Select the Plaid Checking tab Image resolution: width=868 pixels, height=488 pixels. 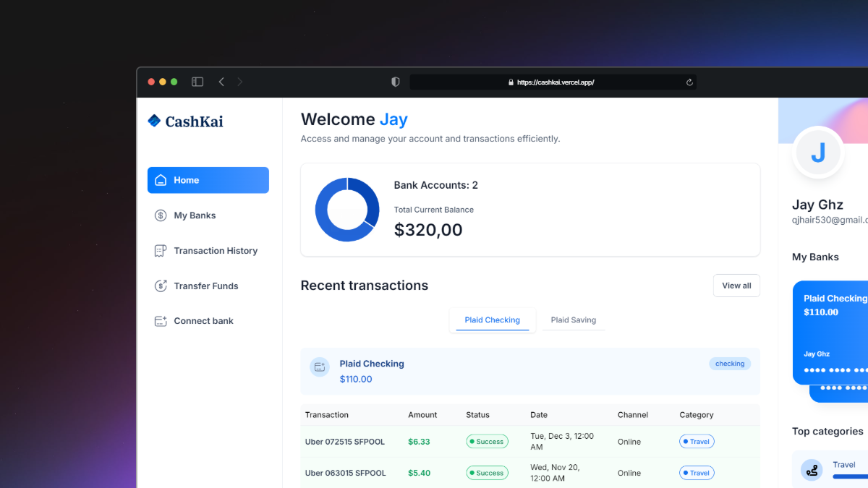(x=492, y=320)
